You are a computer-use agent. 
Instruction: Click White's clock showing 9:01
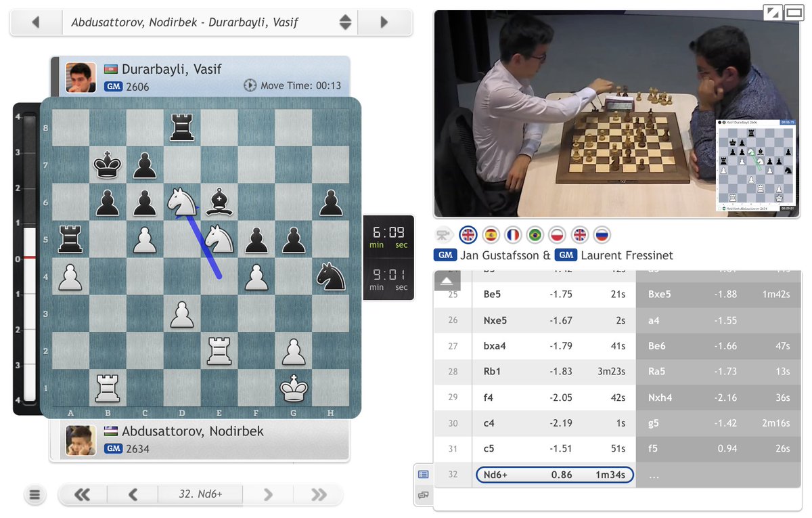click(x=388, y=280)
